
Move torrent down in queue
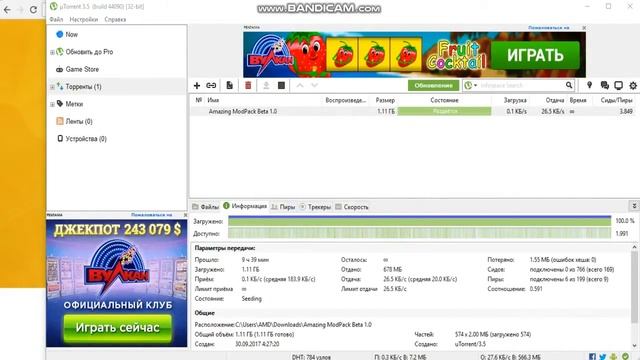[314, 85]
